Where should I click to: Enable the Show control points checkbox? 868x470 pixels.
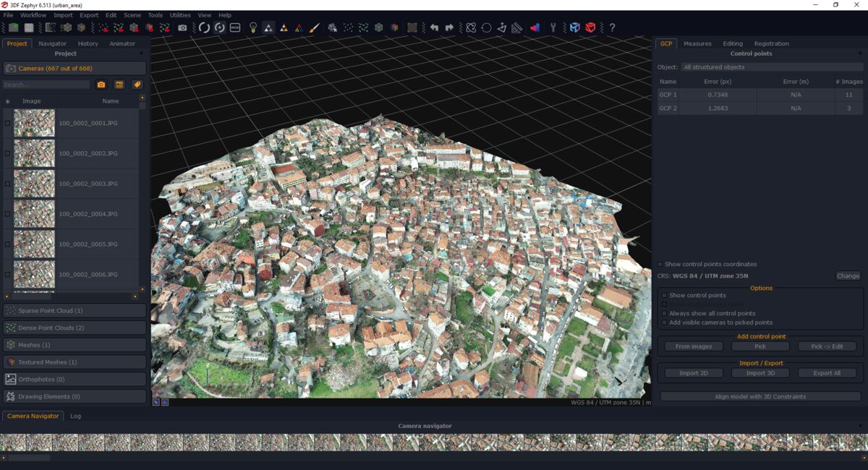(664, 295)
